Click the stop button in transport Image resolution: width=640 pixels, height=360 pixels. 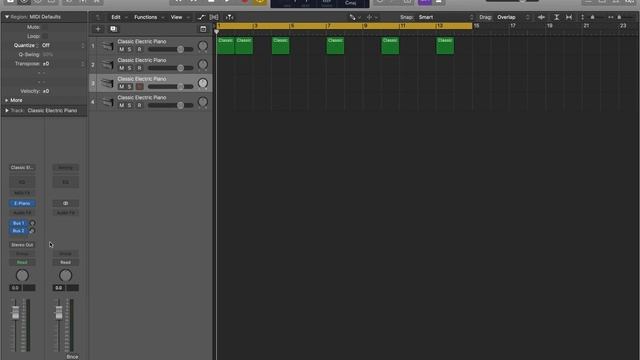tap(211, 2)
